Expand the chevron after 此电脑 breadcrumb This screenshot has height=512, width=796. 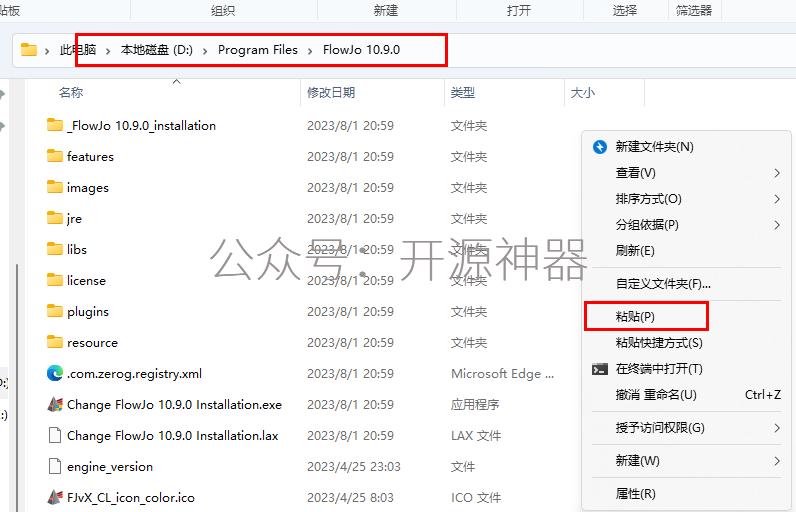click(108, 51)
